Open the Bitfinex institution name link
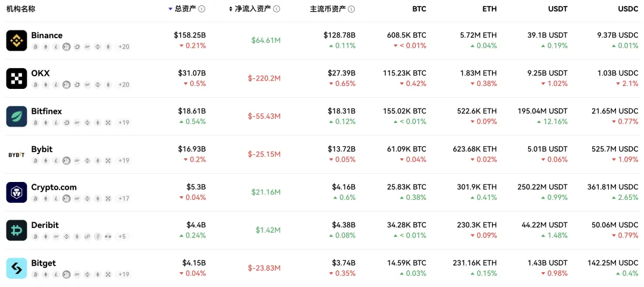Viewport: 644px width, 287px height. pos(47,111)
